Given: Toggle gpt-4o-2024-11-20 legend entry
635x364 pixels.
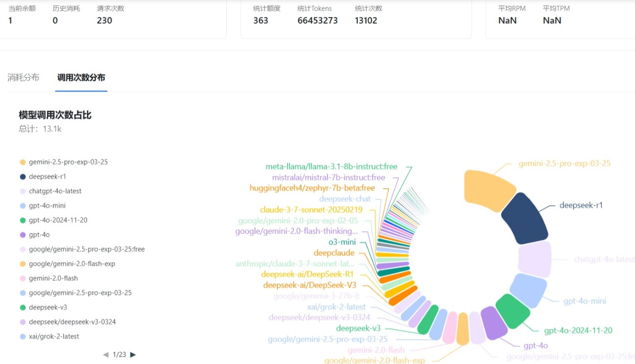Looking at the screenshot, I should click(x=53, y=220).
